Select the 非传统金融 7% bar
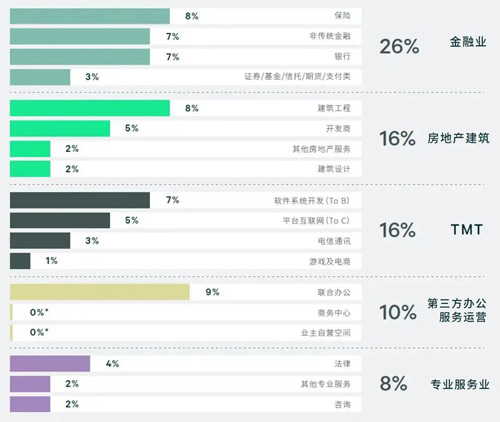Screen dimensions: 500x422 80,36
